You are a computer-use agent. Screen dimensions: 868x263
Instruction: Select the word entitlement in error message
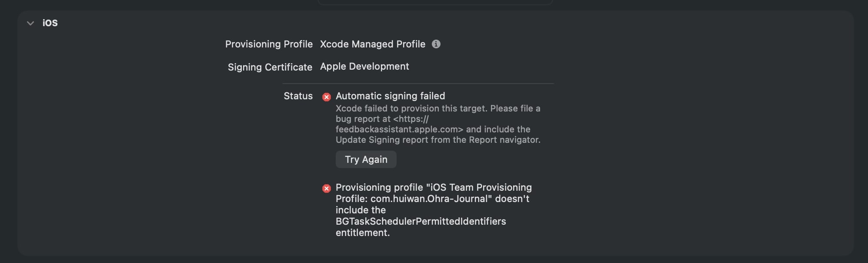click(x=363, y=233)
